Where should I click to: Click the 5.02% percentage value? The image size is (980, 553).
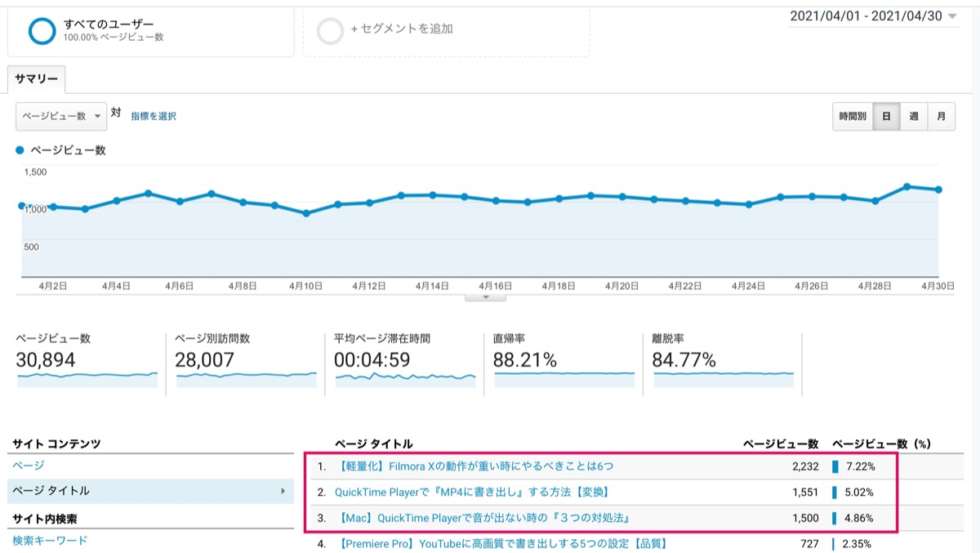point(860,492)
